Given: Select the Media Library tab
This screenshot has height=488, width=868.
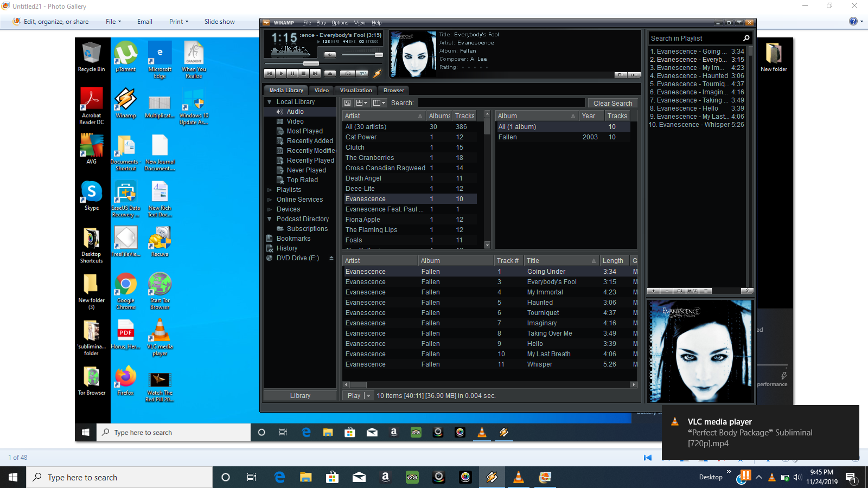Looking at the screenshot, I should point(286,91).
